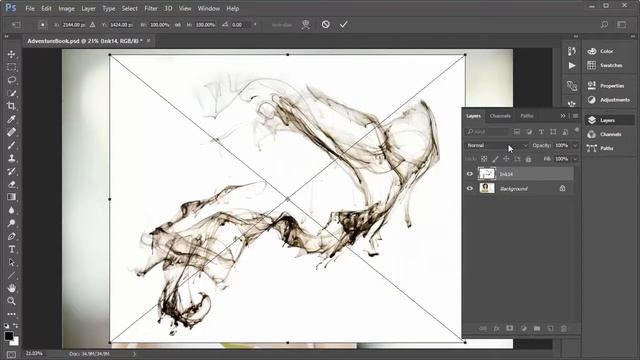Toggle lock all padlock in Layers panel
The image size is (640, 360).
529,159
